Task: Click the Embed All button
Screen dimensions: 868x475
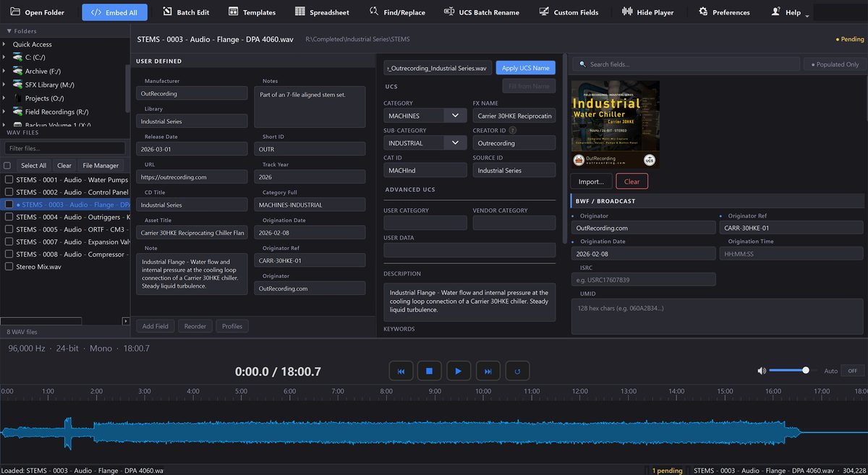Action: point(114,12)
